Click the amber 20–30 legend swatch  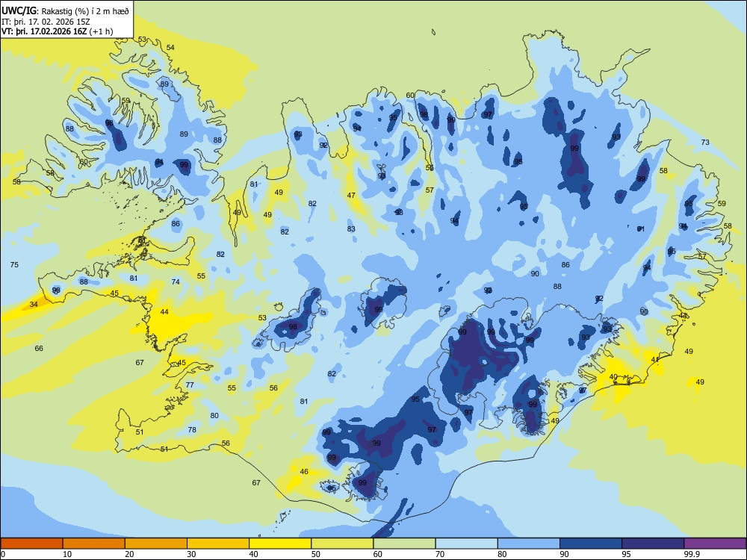point(156,544)
